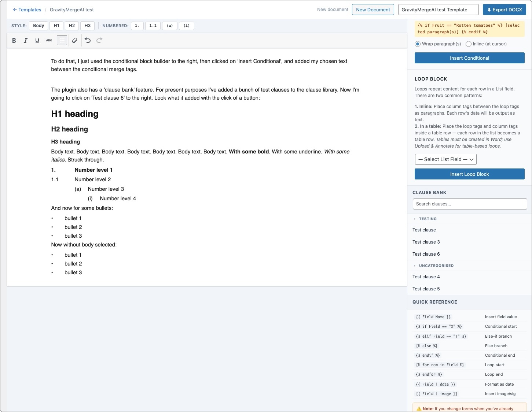Choose the 'Inline (at cursor)' radio option
532x412 pixels.
pos(469,44)
